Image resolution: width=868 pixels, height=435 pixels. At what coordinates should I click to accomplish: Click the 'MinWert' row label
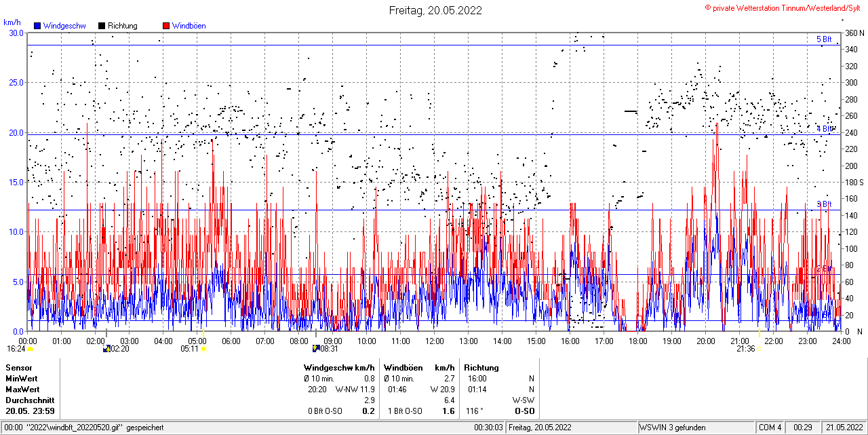20,379
